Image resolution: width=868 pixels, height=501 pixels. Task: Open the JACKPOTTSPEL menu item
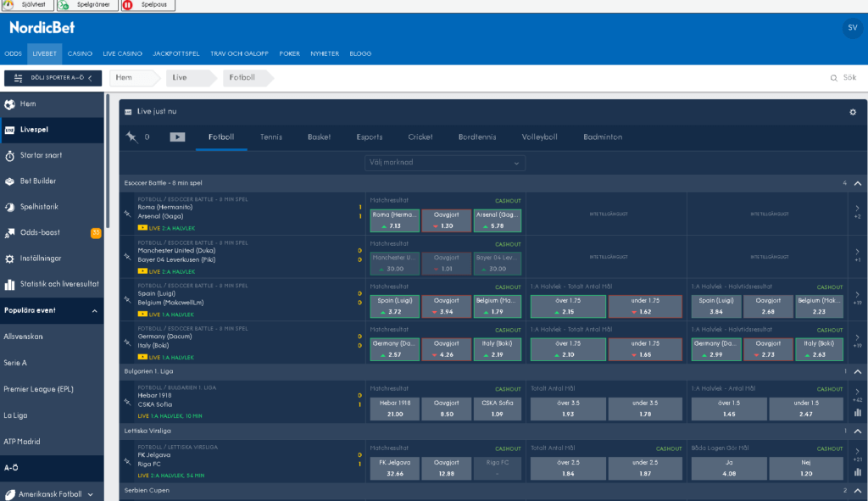tap(176, 53)
